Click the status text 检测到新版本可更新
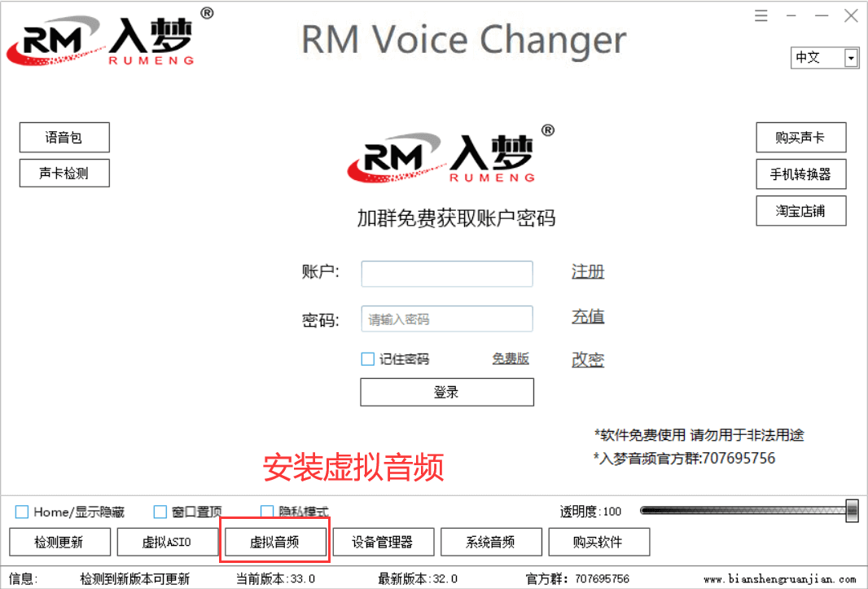This screenshot has width=868, height=589. tap(134, 579)
